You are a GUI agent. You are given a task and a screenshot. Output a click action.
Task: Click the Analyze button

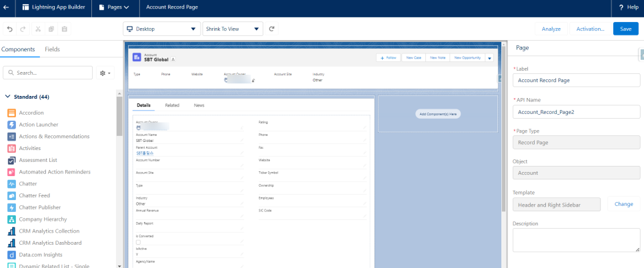(551, 29)
